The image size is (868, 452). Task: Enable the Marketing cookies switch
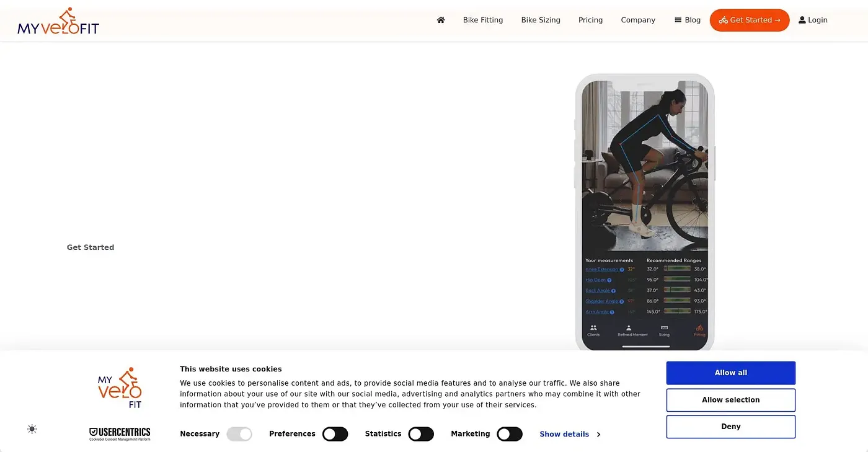tap(510, 434)
